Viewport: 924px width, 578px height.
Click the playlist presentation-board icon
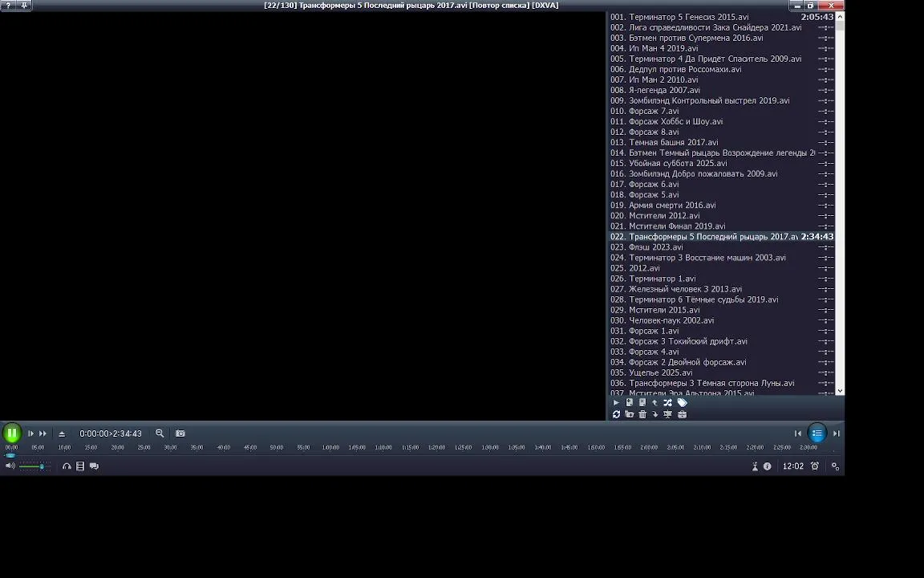coord(667,414)
